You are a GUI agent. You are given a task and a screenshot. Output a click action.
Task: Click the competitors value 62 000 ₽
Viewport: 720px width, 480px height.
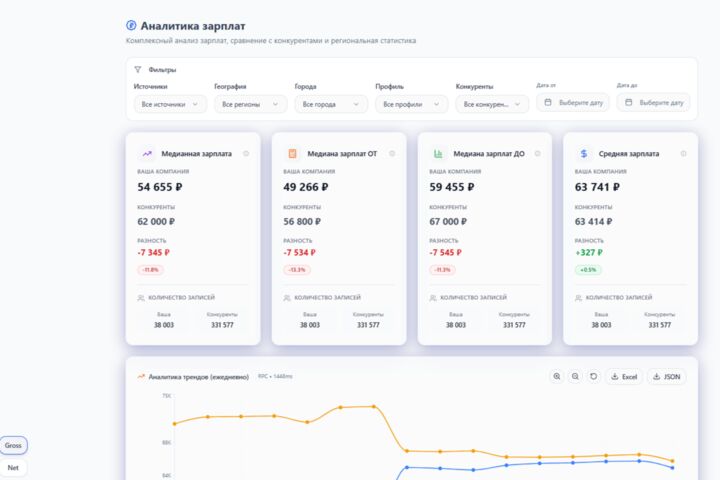(x=156, y=221)
